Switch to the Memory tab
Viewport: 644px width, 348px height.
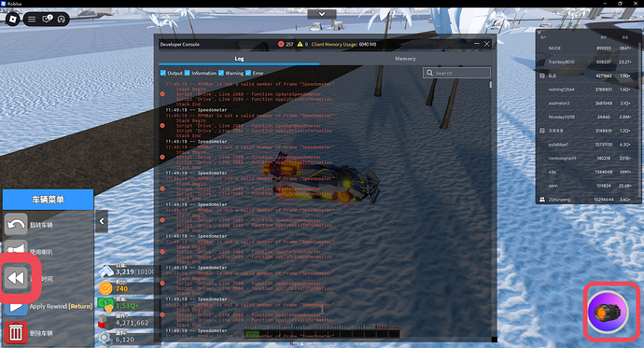coord(405,59)
